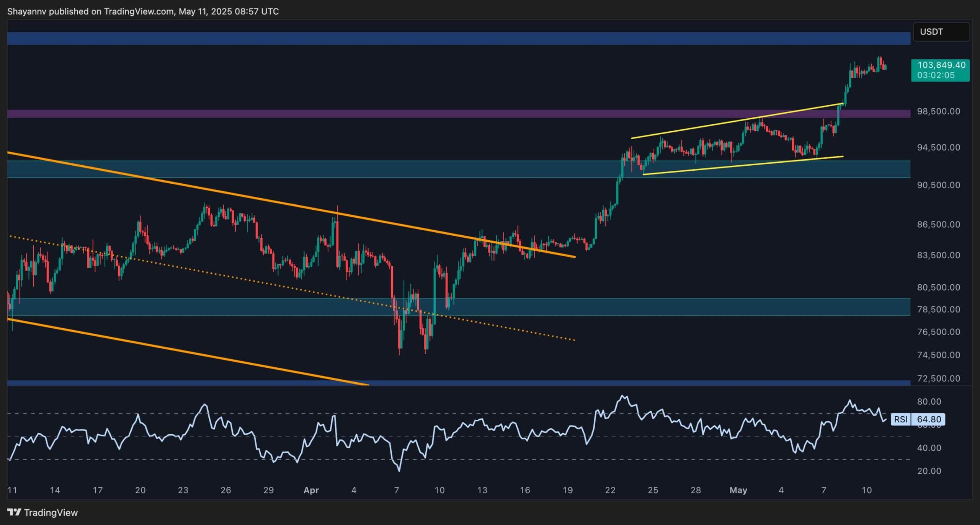
Task: Click the 80,500.00 price axis label
Action: pyautogui.click(x=938, y=287)
